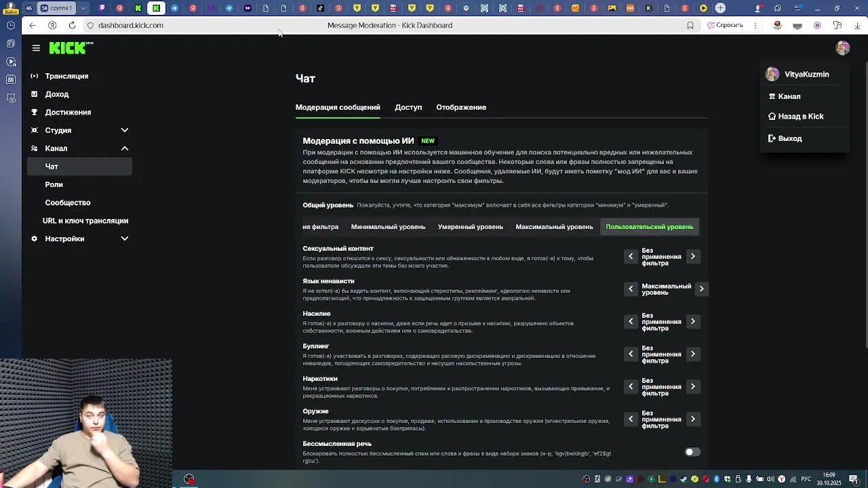Click the VityaKuzmin avatar in the user menu
This screenshot has width=868, height=488.
pyautogui.click(x=772, y=75)
